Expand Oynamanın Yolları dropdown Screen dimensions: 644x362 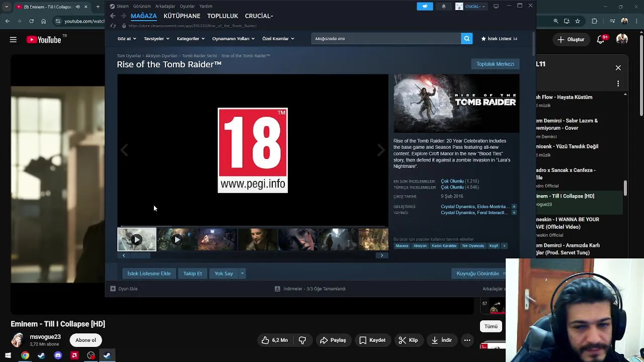click(x=233, y=39)
